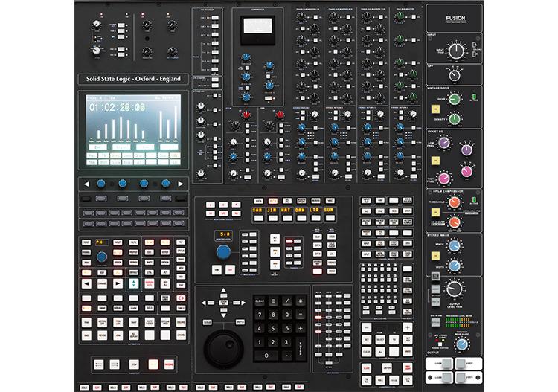Click the left arrow beside the blue soft knobs
558x392 pixels.
[x=86, y=184]
